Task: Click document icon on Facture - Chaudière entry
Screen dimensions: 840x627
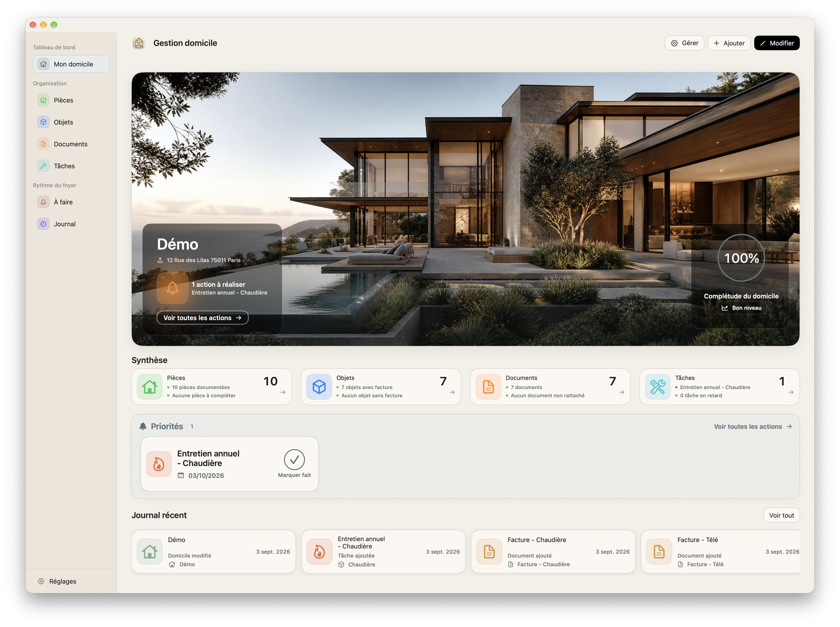Action: [489, 551]
